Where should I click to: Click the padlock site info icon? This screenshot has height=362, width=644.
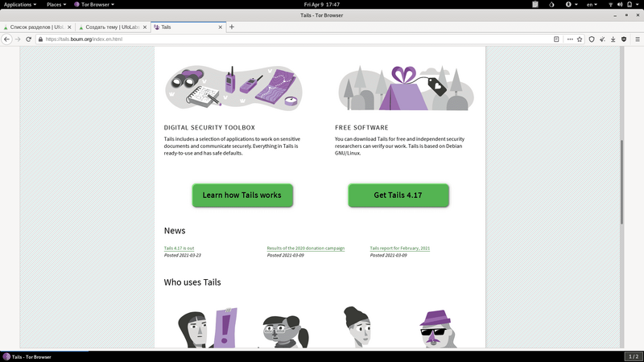pos(40,39)
